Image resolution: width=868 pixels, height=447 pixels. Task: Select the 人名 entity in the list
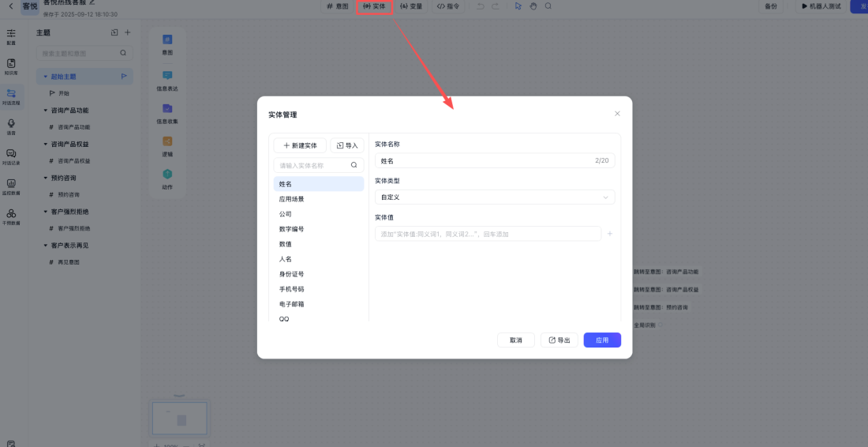pos(319,259)
